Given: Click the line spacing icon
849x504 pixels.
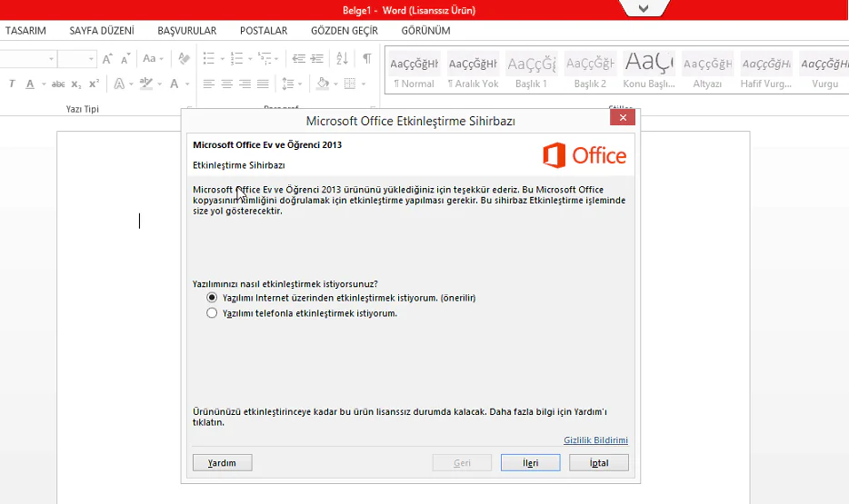Looking at the screenshot, I should 288,84.
